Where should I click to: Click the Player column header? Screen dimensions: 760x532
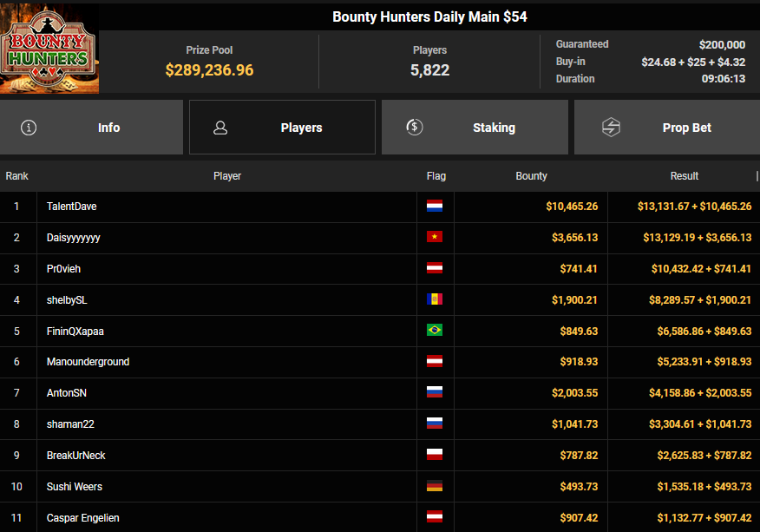[227, 176]
